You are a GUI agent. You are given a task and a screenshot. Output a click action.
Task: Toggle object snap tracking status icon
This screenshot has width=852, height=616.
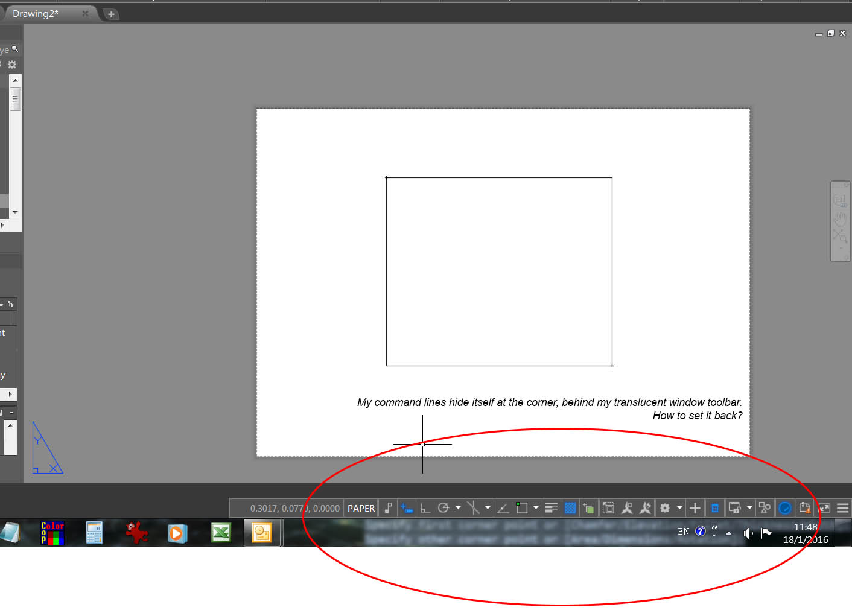tap(503, 508)
